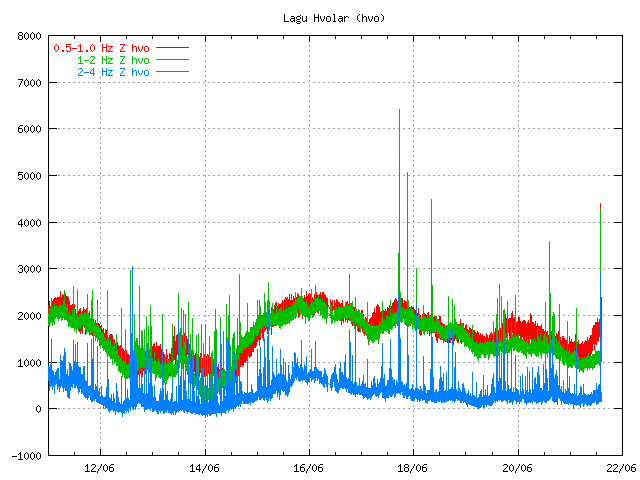Click the -1000 y-axis label

[x=26, y=455]
